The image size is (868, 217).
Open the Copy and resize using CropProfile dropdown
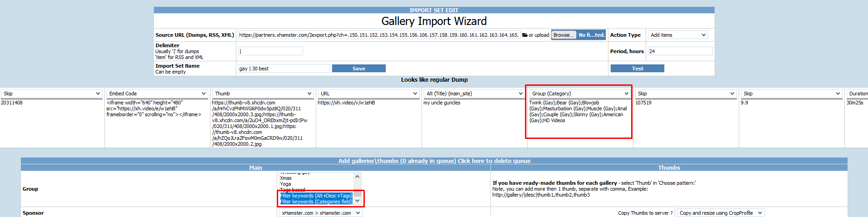click(x=721, y=213)
